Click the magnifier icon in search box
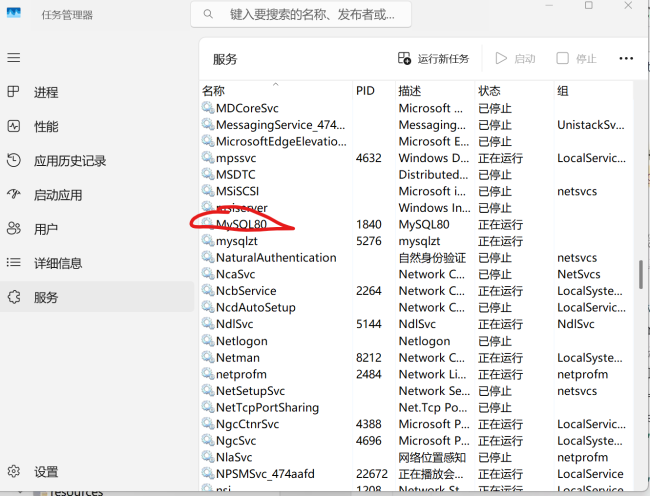650x496 pixels. [x=208, y=15]
